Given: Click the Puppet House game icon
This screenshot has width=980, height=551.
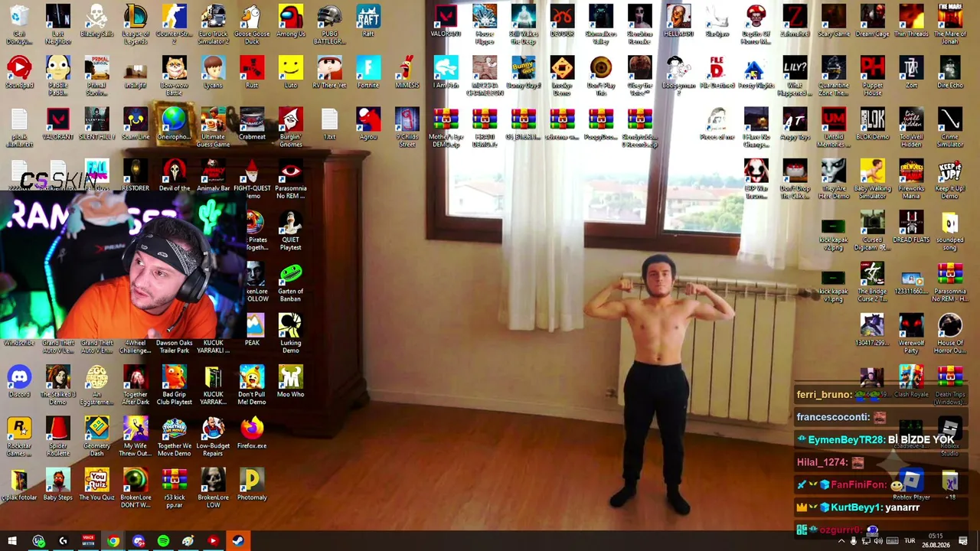Looking at the screenshot, I should [872, 76].
